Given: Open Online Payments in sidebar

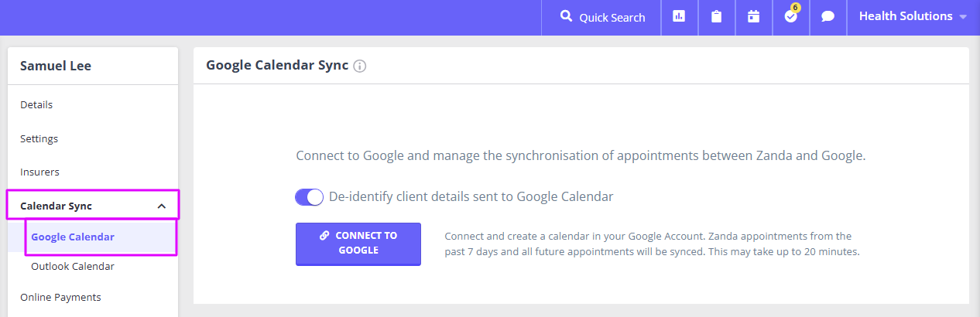Looking at the screenshot, I should point(60,297).
